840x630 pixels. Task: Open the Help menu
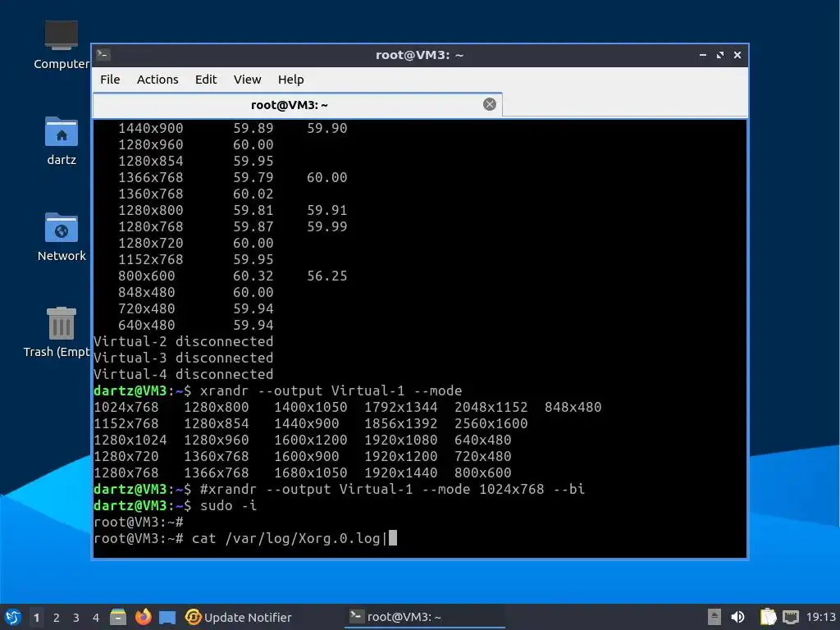click(x=291, y=80)
